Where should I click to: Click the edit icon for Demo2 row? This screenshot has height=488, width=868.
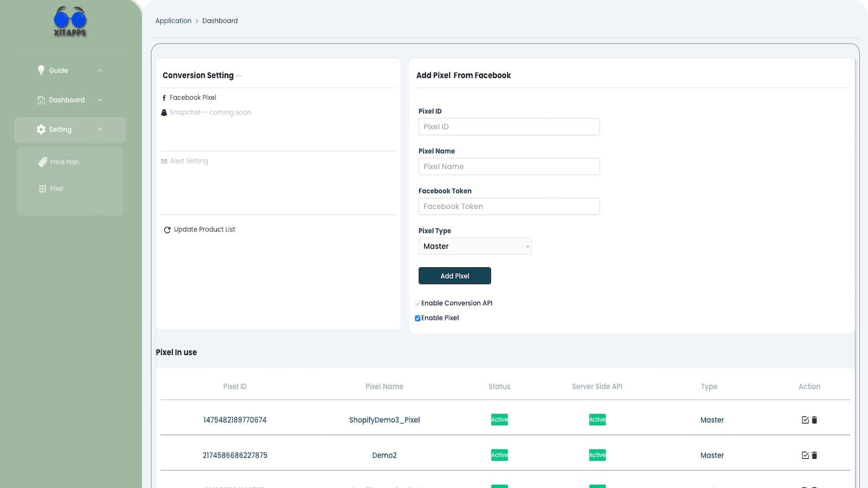(x=805, y=455)
